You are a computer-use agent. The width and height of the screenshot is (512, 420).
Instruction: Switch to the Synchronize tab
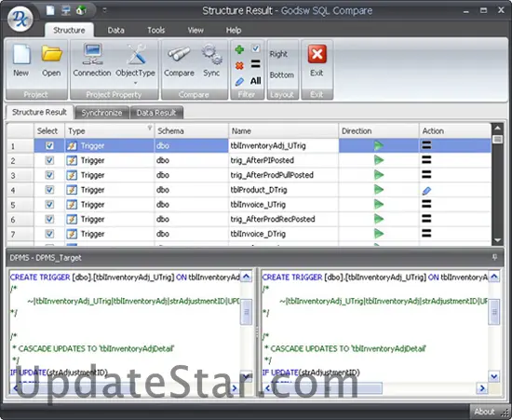pos(101,113)
